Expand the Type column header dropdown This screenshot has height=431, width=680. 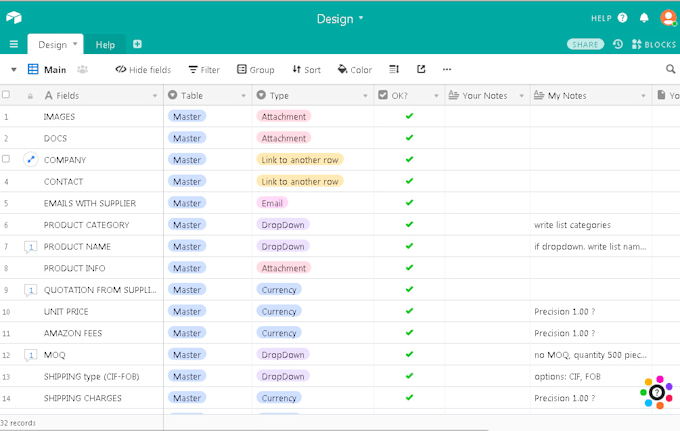tap(365, 96)
